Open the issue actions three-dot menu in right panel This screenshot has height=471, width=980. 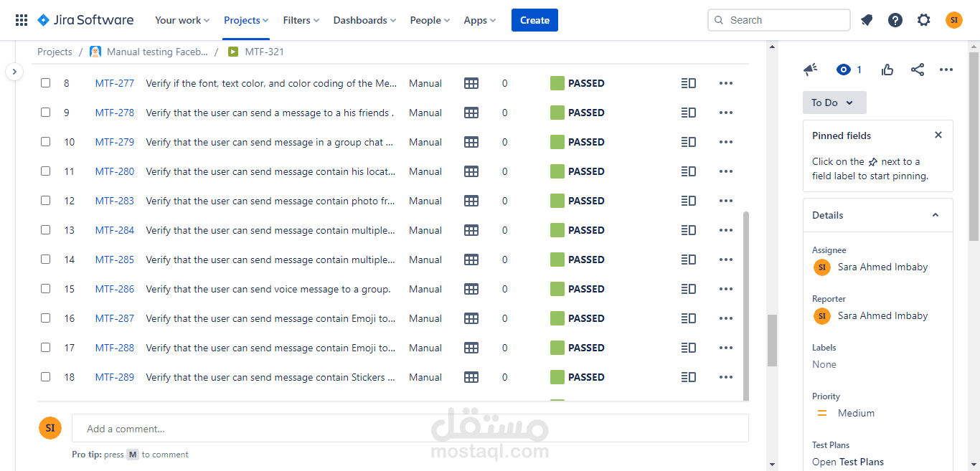point(946,70)
